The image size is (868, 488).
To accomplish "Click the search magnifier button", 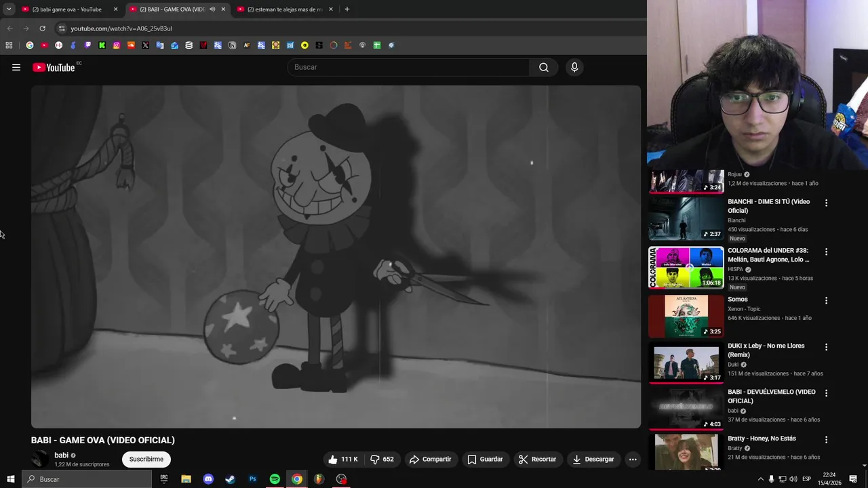I will pyautogui.click(x=543, y=67).
